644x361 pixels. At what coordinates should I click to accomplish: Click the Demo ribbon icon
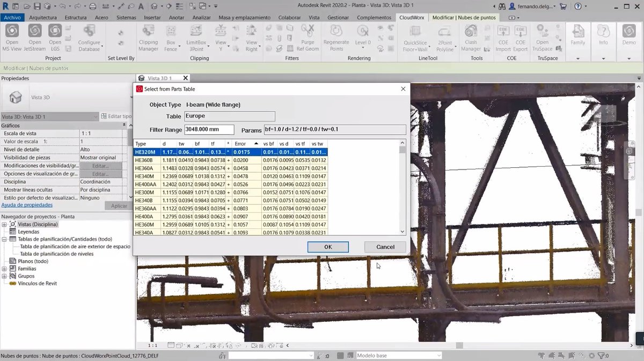pos(629,35)
